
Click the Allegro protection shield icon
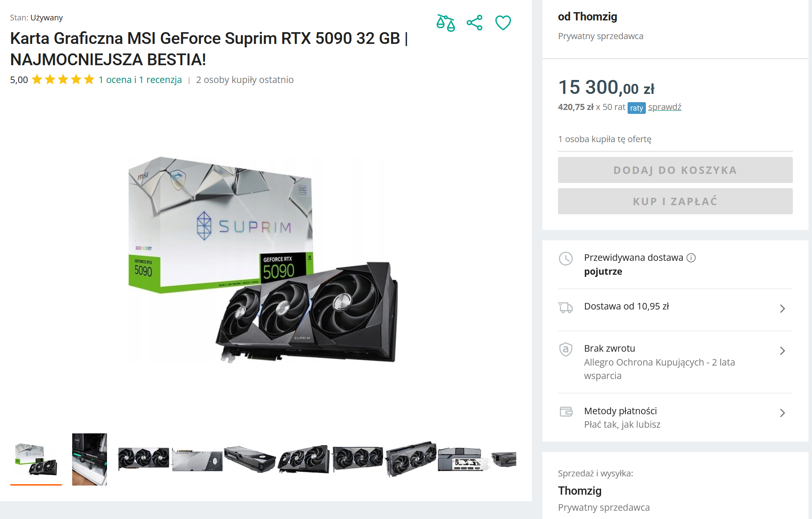[x=565, y=349]
